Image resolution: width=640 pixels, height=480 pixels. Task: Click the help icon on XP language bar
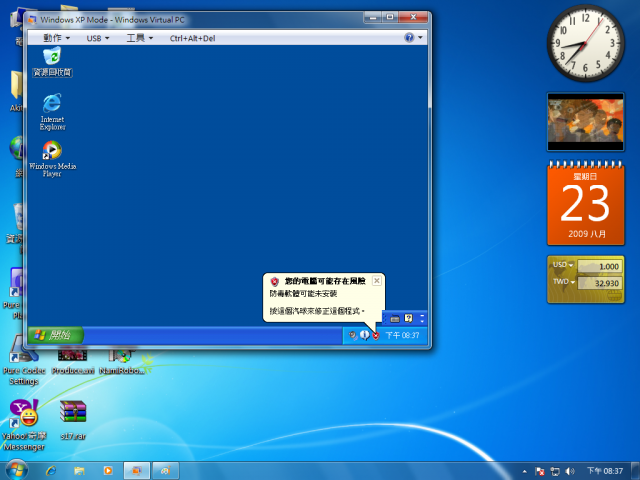(x=408, y=318)
